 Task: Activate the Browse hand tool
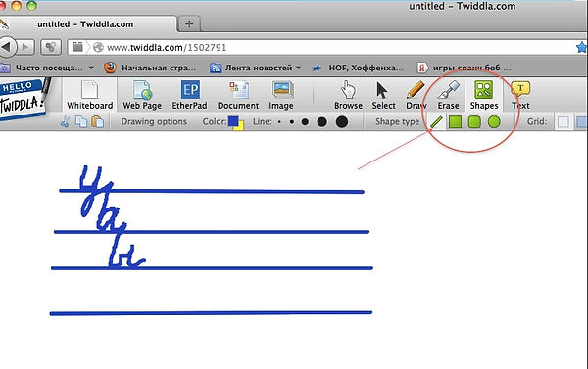348,96
